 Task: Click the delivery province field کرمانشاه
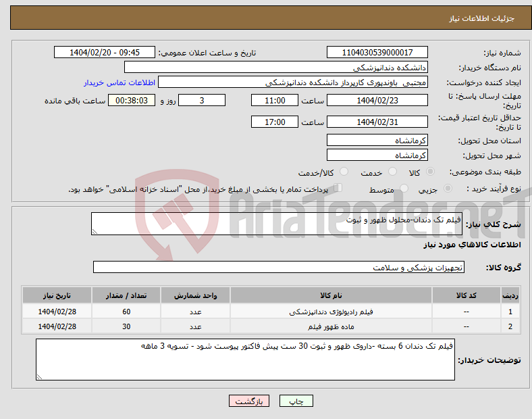coord(377,140)
